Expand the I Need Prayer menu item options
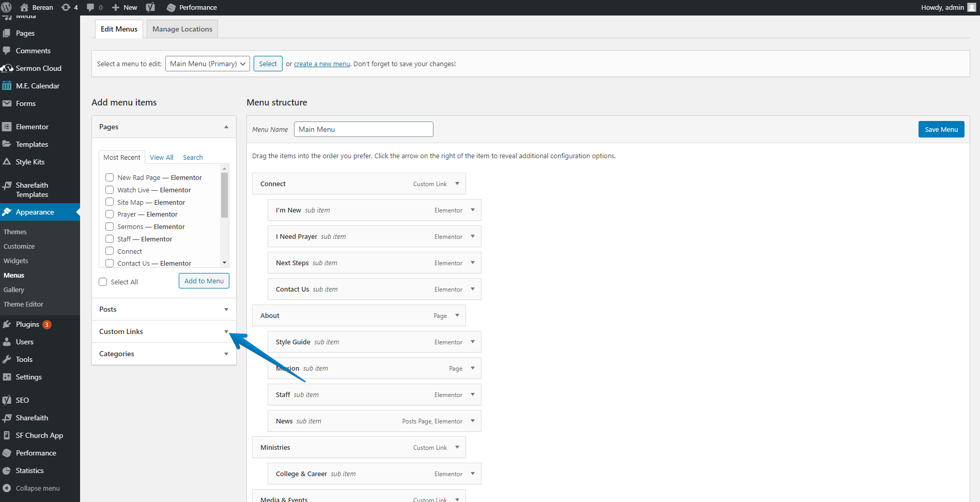 click(472, 236)
